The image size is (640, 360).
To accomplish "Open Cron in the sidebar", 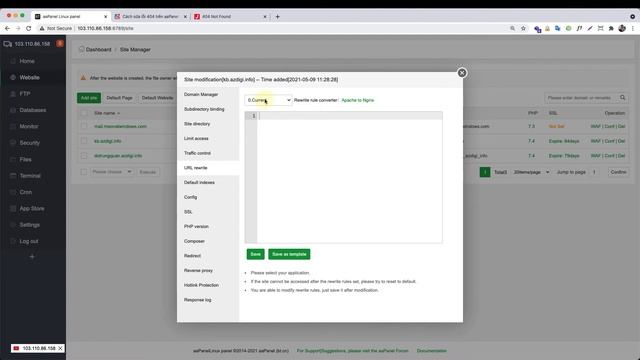I will (26, 192).
